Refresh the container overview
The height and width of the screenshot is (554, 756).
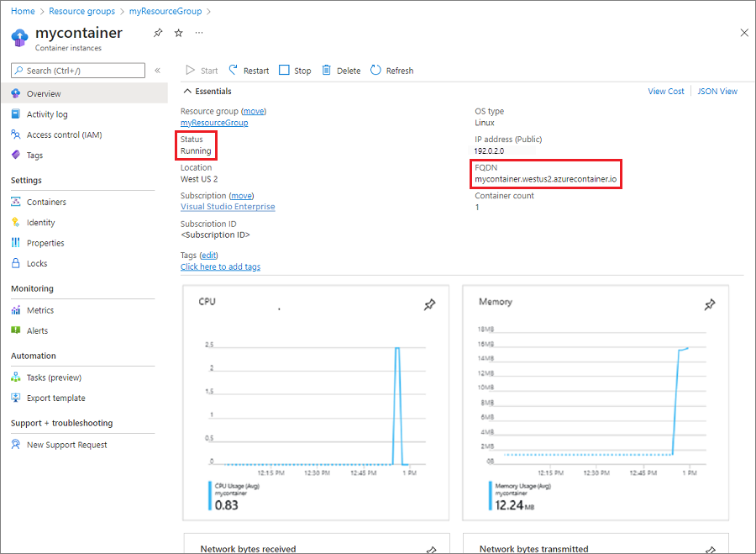click(x=391, y=71)
